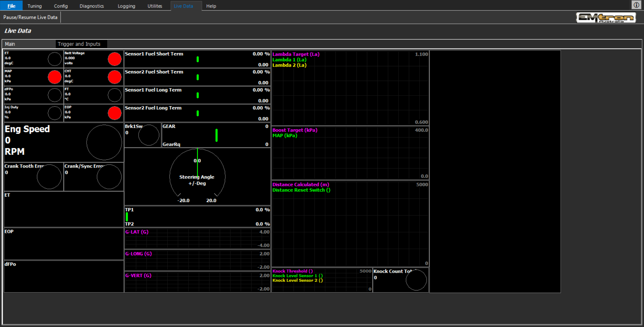Click the EOP history graph panel
Image resolution: width=644 pixels, height=327 pixels.
[x=64, y=244]
